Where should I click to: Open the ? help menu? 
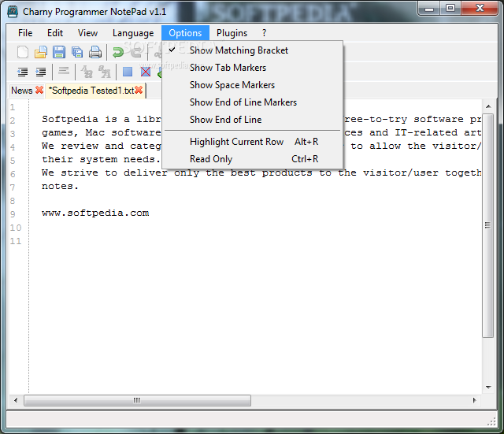pos(264,33)
